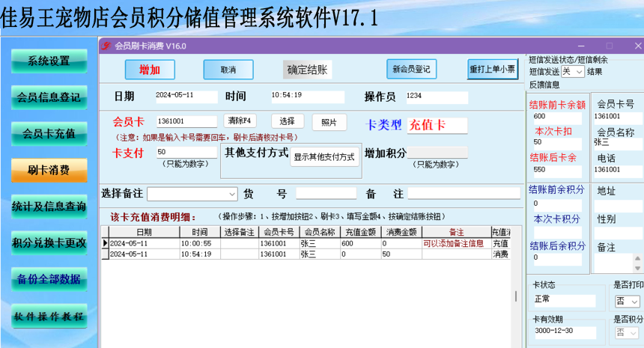Viewport: 644px width, 348px height.
Task: Click the 时间 field showing 10:54:19
Action: 308,97
